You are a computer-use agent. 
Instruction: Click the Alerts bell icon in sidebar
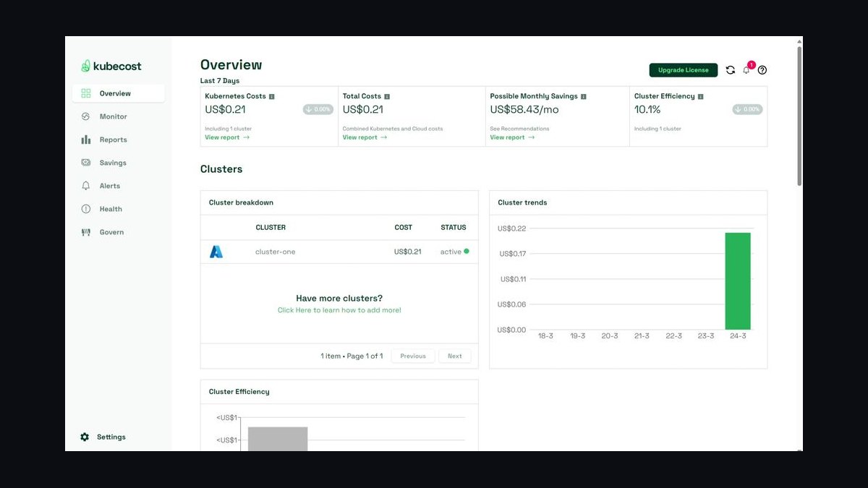(x=85, y=186)
